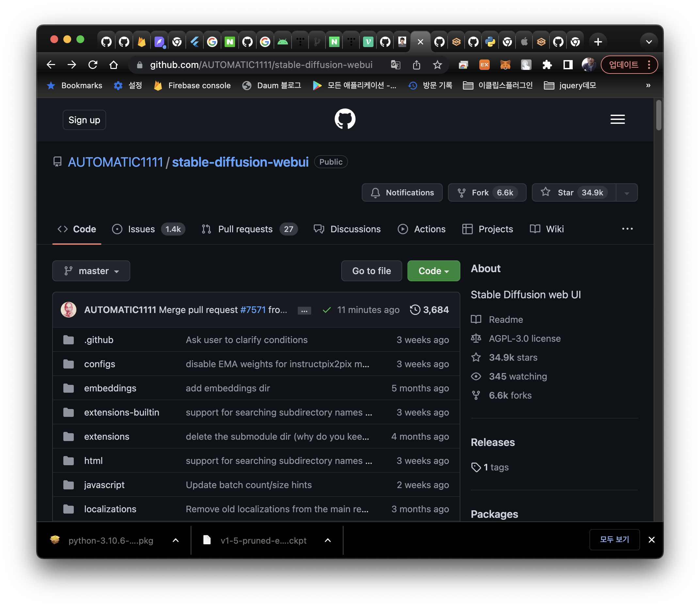Click the GitHub Octocat logo in page header

(345, 119)
